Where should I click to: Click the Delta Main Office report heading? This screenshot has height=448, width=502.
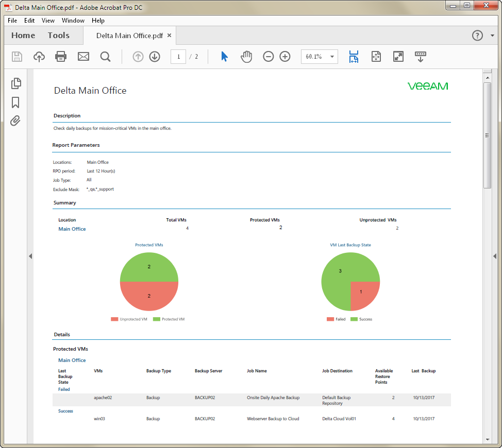tap(90, 91)
